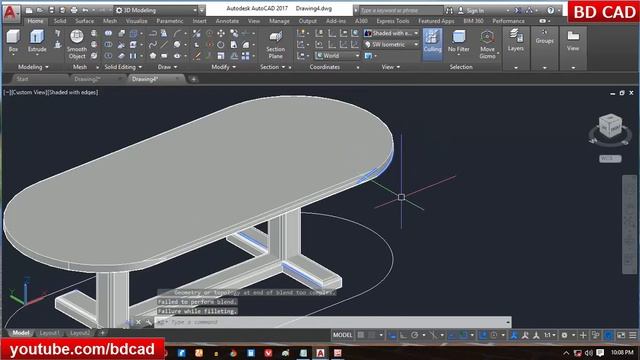640x360 pixels.
Task: Open the Visualize ribbon tab
Action: click(136, 21)
